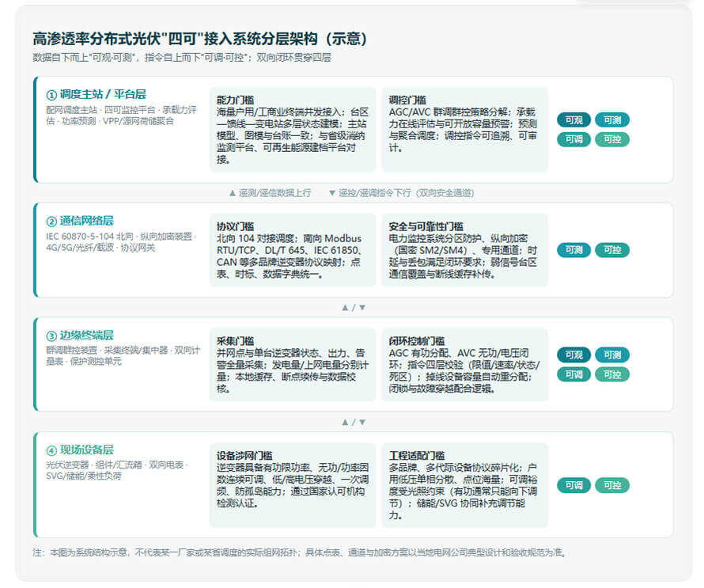This screenshot has height=588, width=704.
Task: Click 可控 badge in 边缘终端层 row
Action: coord(612,374)
